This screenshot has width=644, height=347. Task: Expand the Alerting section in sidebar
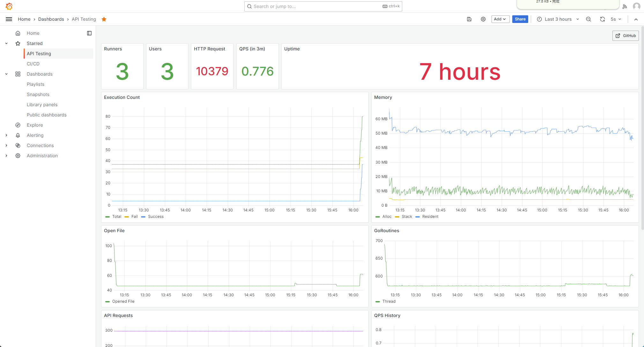[x=6, y=135]
